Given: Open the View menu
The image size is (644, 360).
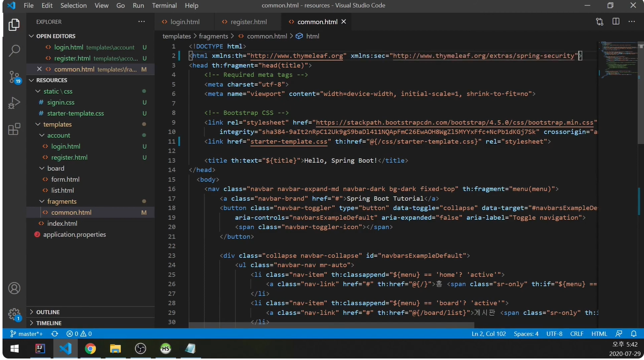Looking at the screenshot, I should pyautogui.click(x=102, y=6).
